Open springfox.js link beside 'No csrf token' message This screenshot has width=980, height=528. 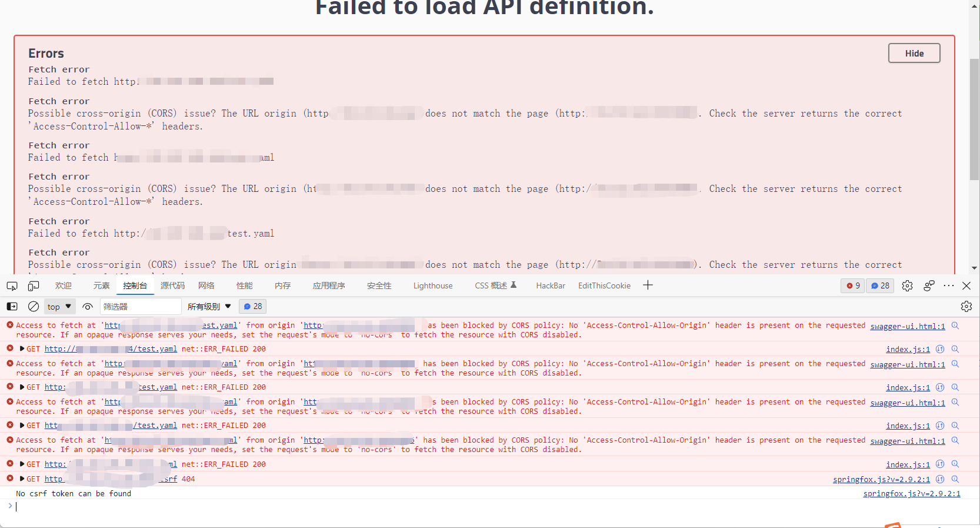click(x=912, y=494)
